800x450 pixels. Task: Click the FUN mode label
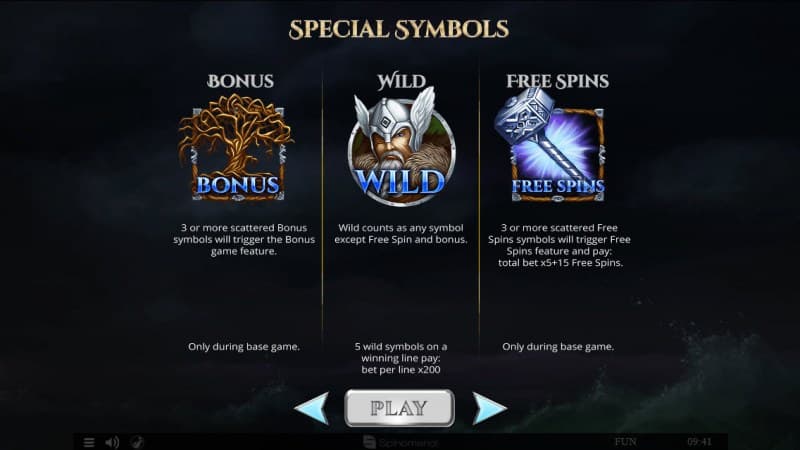[x=626, y=442]
